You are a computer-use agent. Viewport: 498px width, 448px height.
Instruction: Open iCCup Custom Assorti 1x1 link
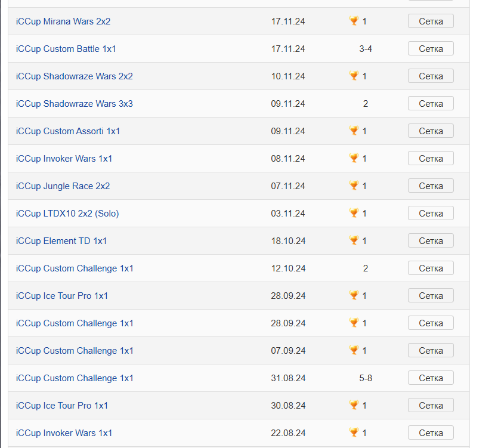click(68, 131)
